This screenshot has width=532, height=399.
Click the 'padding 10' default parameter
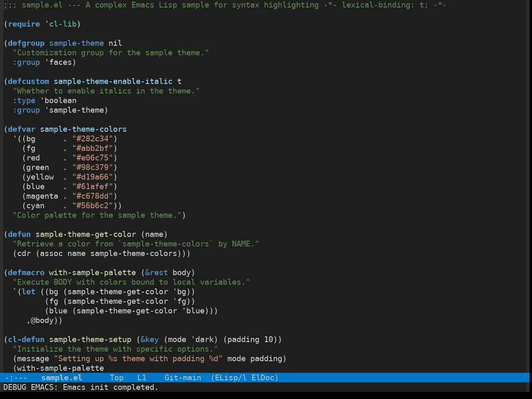coord(250,339)
